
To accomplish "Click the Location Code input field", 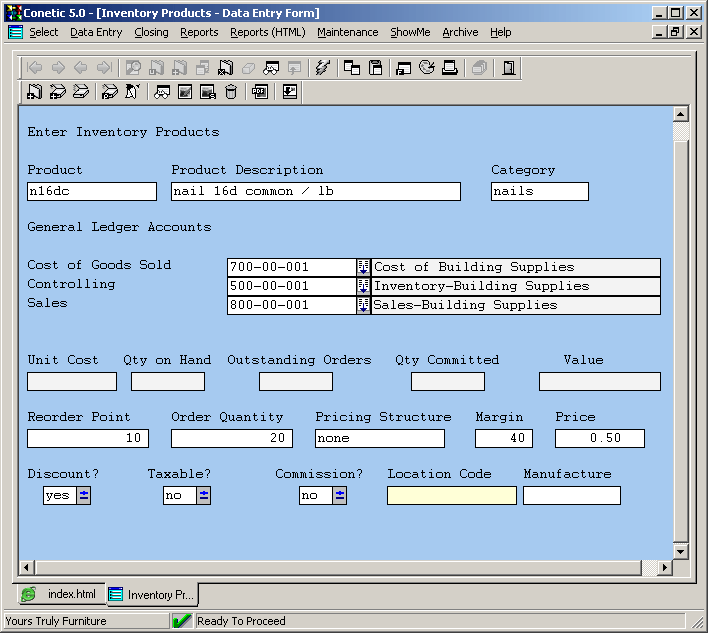I will 451,495.
